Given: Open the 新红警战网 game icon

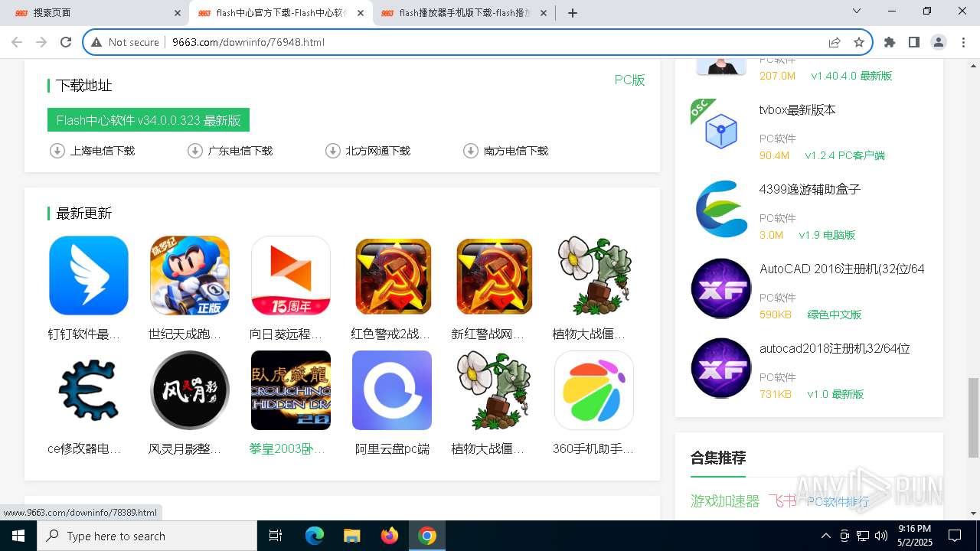Looking at the screenshot, I should [494, 275].
